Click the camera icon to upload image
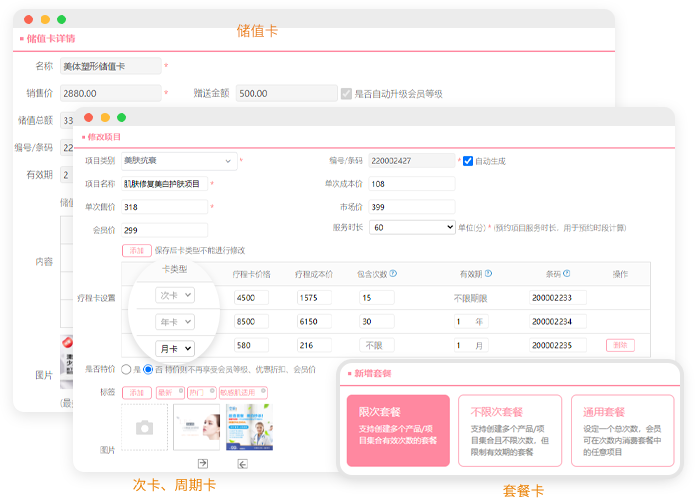Image resolution: width=695 pixels, height=498 pixels. click(145, 428)
